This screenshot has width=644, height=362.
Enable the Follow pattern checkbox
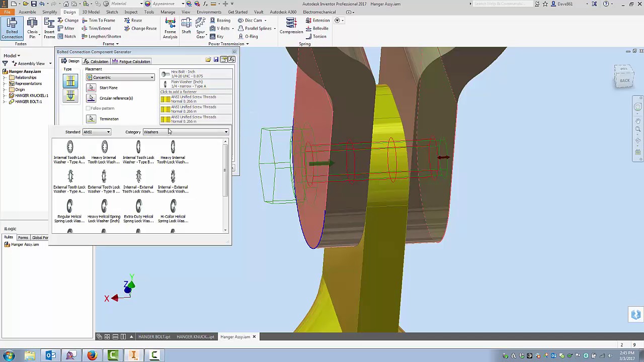89,108
